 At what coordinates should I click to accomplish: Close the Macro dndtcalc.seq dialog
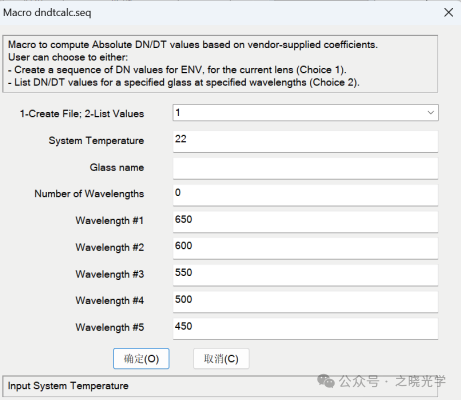(448, 13)
